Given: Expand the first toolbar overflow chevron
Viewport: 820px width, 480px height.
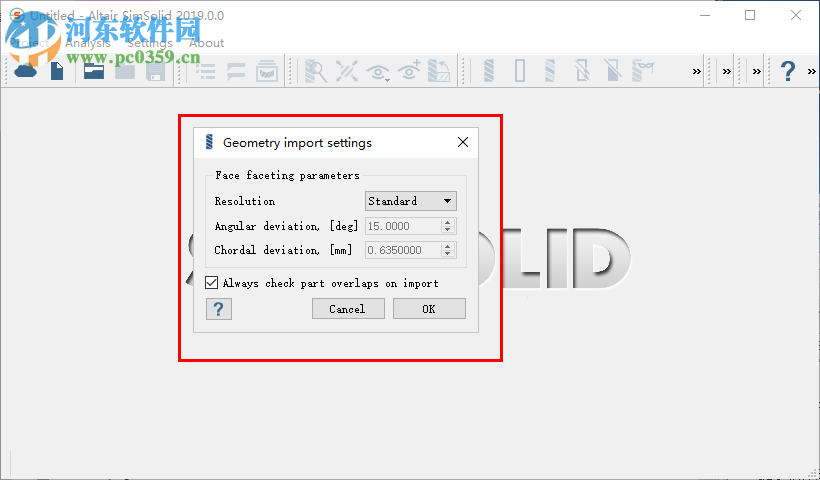Looking at the screenshot, I should [697, 72].
